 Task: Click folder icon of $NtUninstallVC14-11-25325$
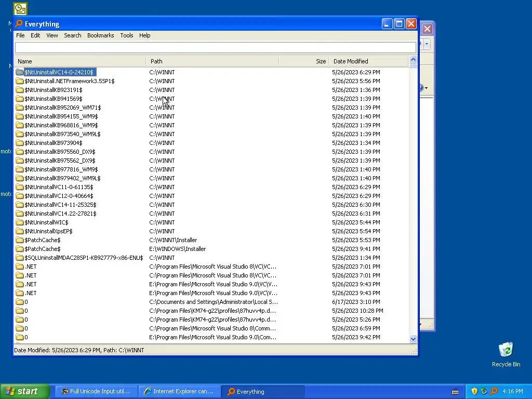20,205
